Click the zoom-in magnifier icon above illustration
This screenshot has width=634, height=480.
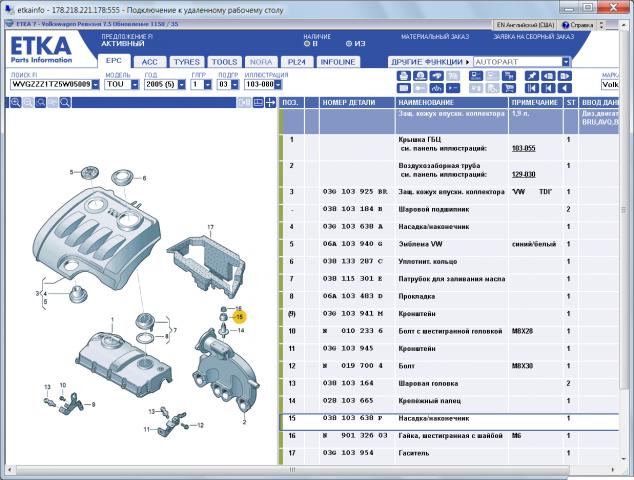(x=15, y=103)
